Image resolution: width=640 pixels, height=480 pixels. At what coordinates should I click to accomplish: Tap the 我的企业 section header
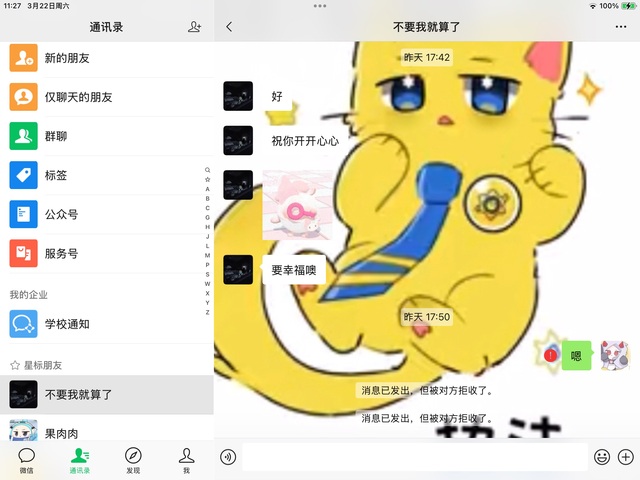tap(29, 295)
